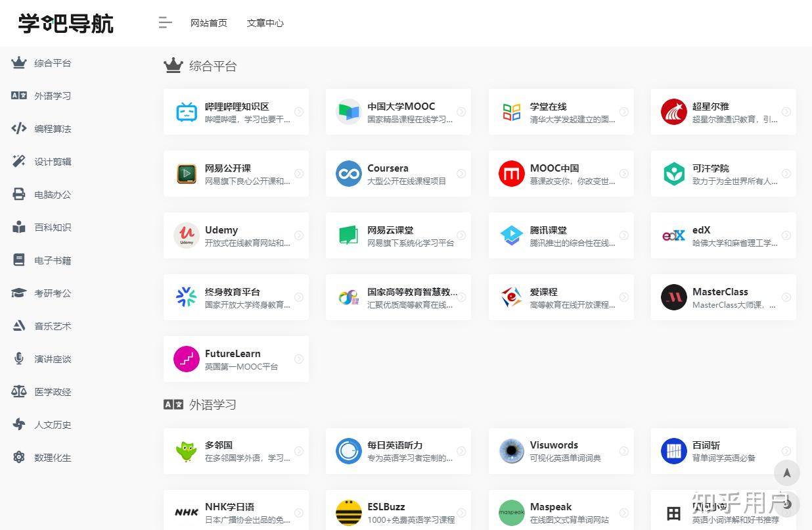Open the hamburger menu in the header

pos(165,22)
